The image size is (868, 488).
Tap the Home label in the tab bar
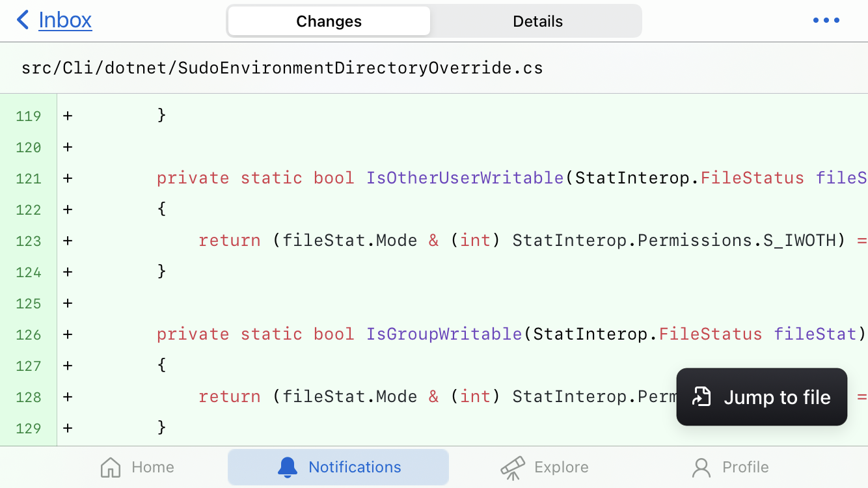click(152, 467)
